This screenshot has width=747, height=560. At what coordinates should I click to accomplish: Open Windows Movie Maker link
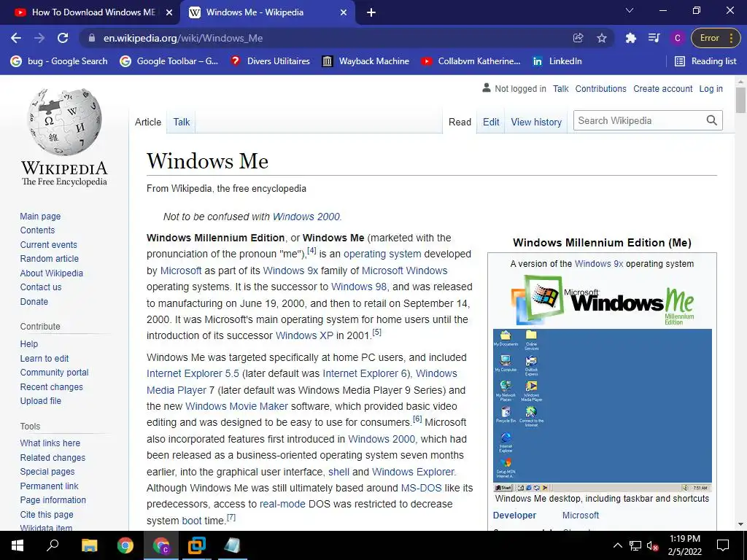237,406
